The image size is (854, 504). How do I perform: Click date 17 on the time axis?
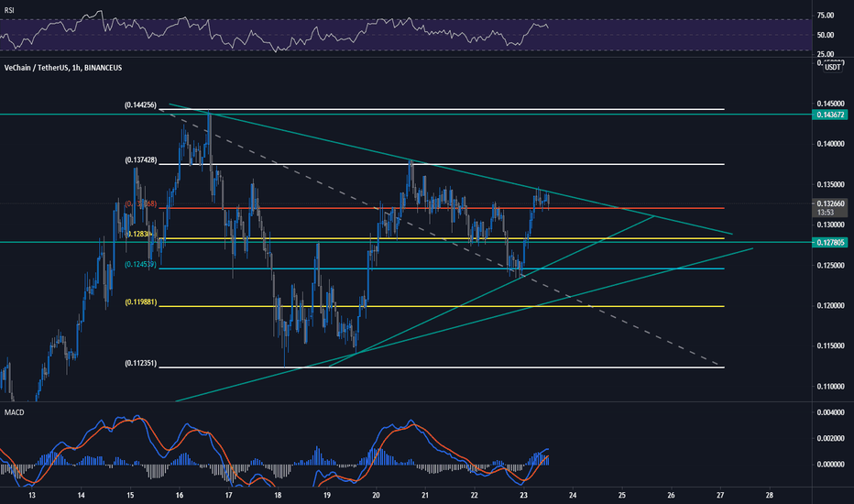[x=229, y=495]
